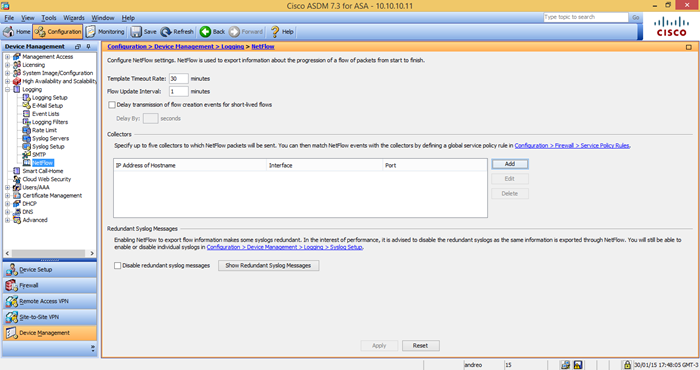Viewport: 700px width, 370px height.
Task: Open System Image/Configuration node
Action: [x=58, y=73]
